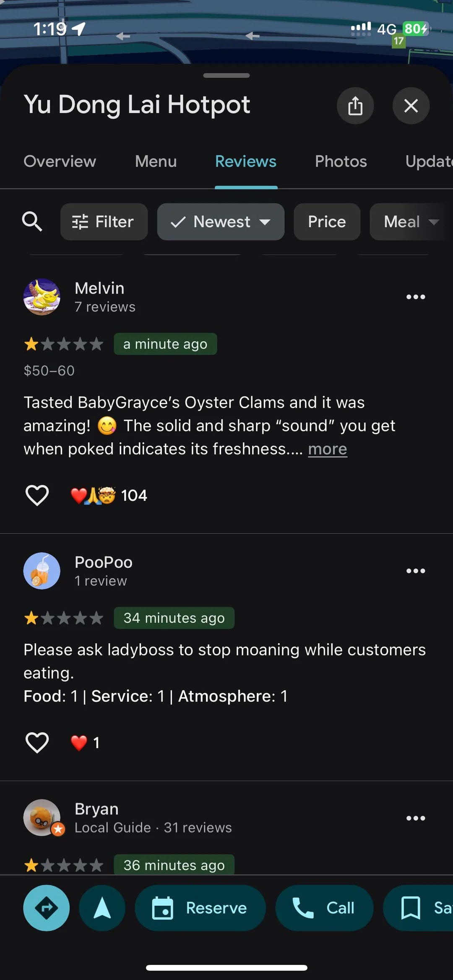Toggle the Price filter chip

coord(327,221)
